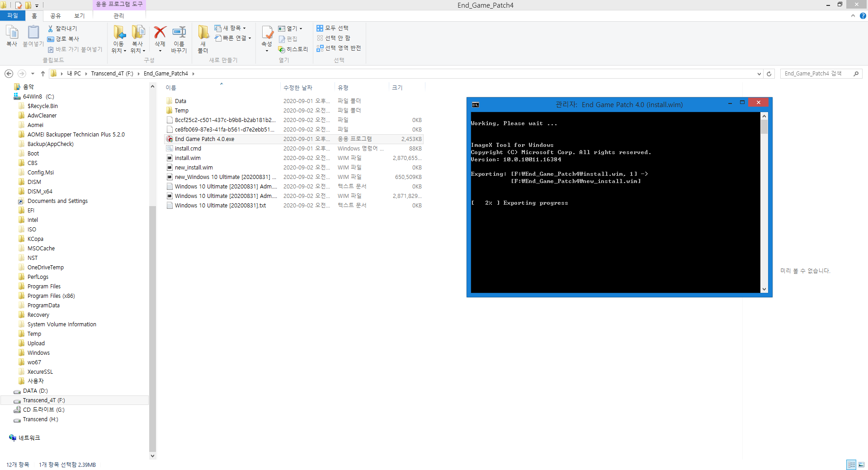Collapse the ribbon with the chevron
Viewport: 868px width, 470px height.
coord(853,16)
